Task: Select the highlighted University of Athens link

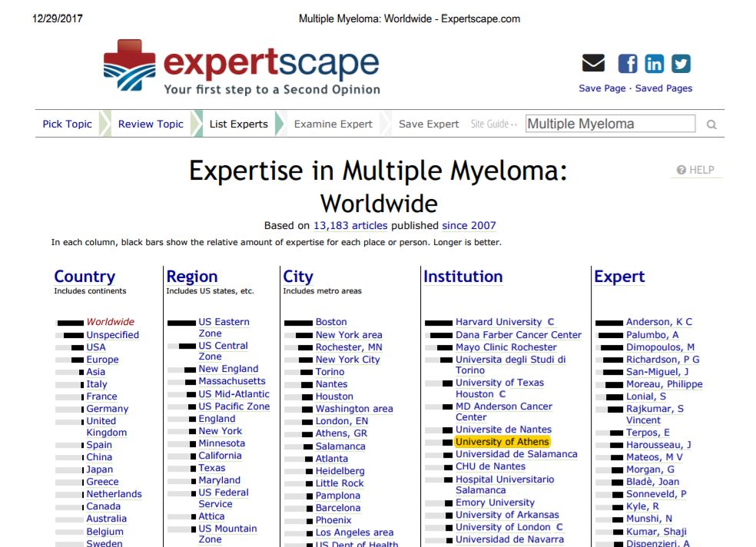Action: [x=502, y=442]
